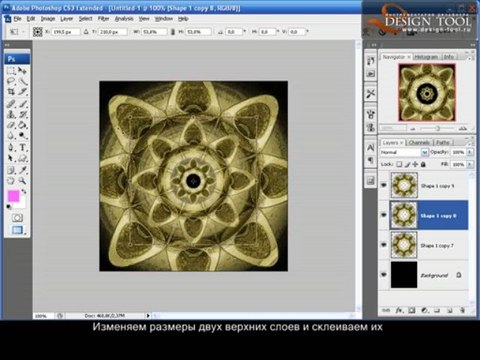Open the File menu
This screenshot has width=480, height=360.
pyautogui.click(x=18, y=19)
